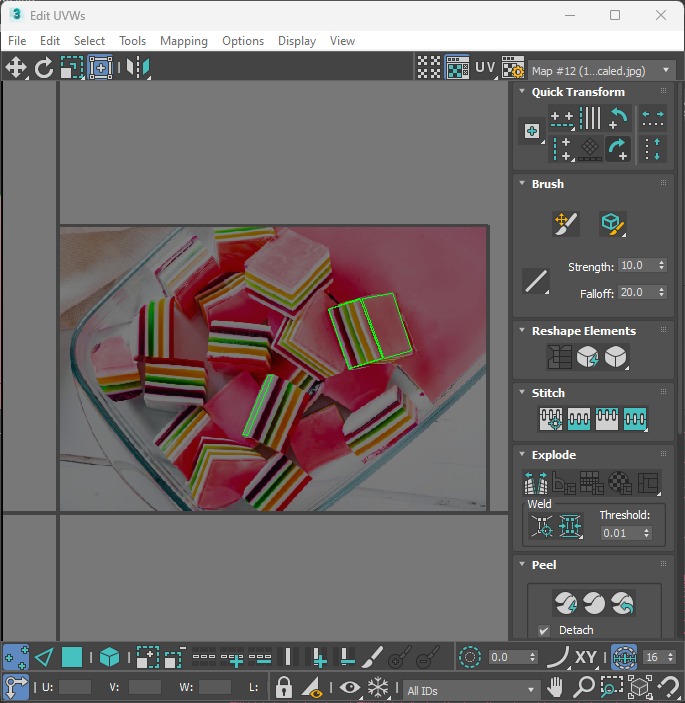Click Quick Peel icon
This screenshot has width=685, height=703.
point(565,603)
